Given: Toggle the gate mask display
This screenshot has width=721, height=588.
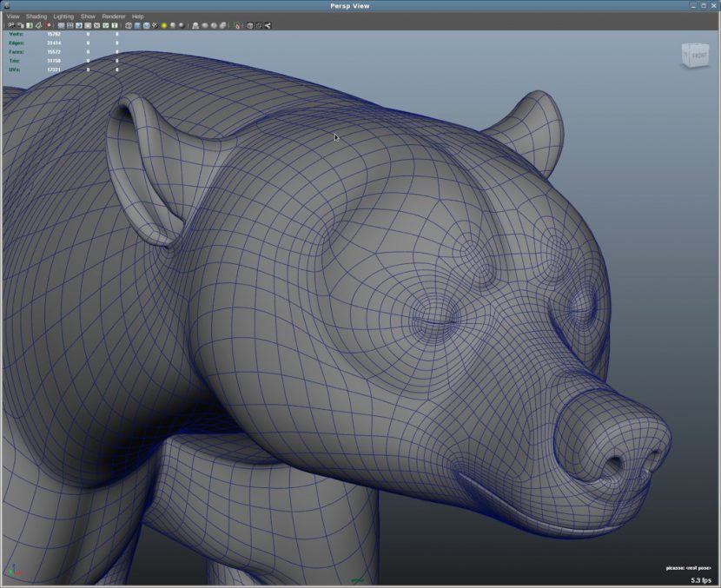Looking at the screenshot, I should coord(88,27).
